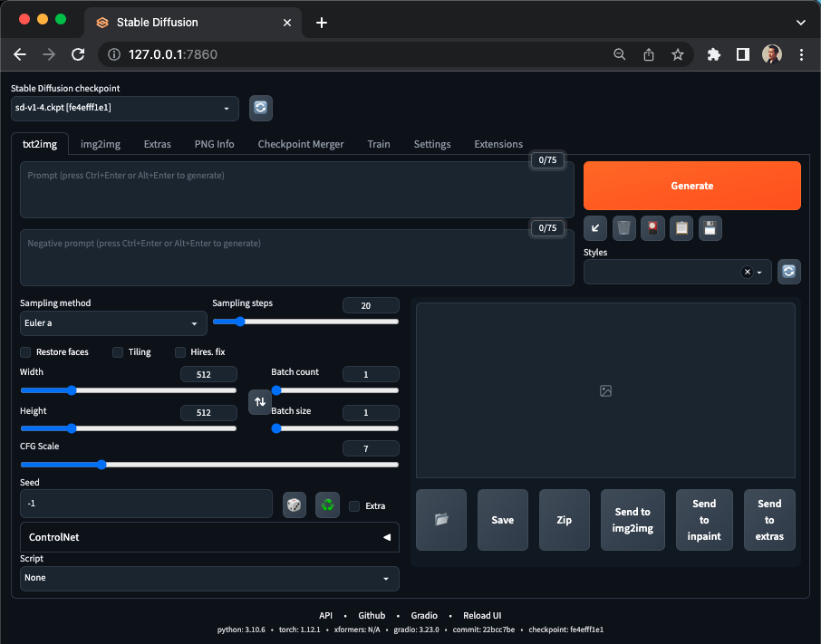821x644 pixels.
Task: Clear the prompt using the trash icon
Action: pyautogui.click(x=623, y=227)
